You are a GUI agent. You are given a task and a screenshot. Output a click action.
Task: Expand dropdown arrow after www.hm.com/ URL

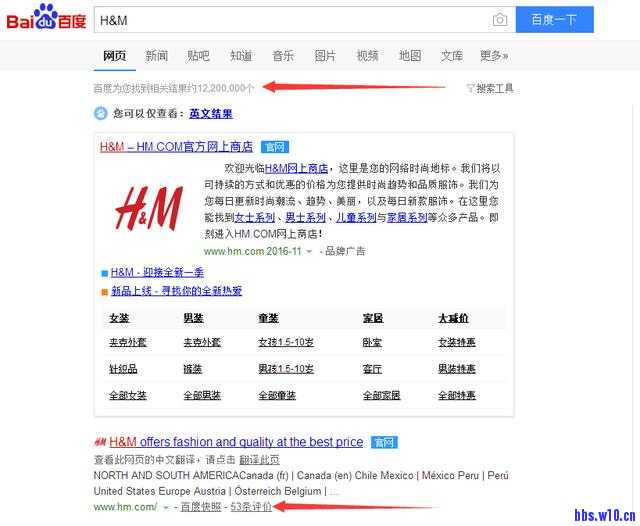pyautogui.click(x=166, y=508)
